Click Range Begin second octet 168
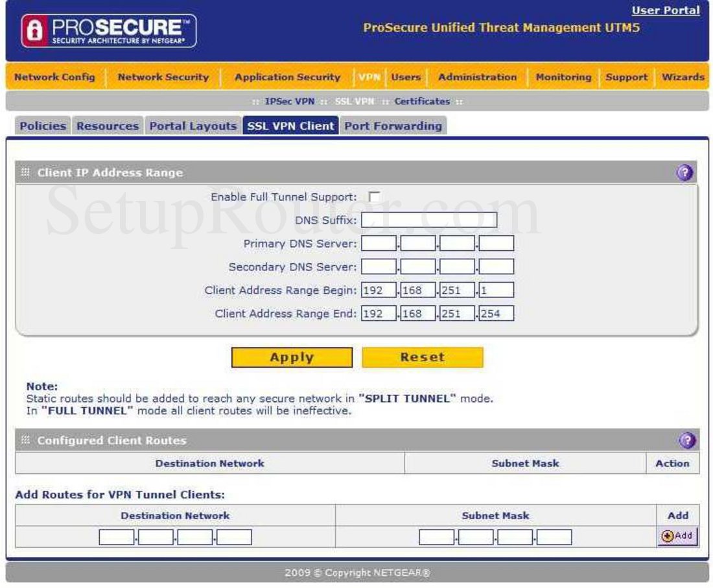713x588 pixels. [x=418, y=290]
